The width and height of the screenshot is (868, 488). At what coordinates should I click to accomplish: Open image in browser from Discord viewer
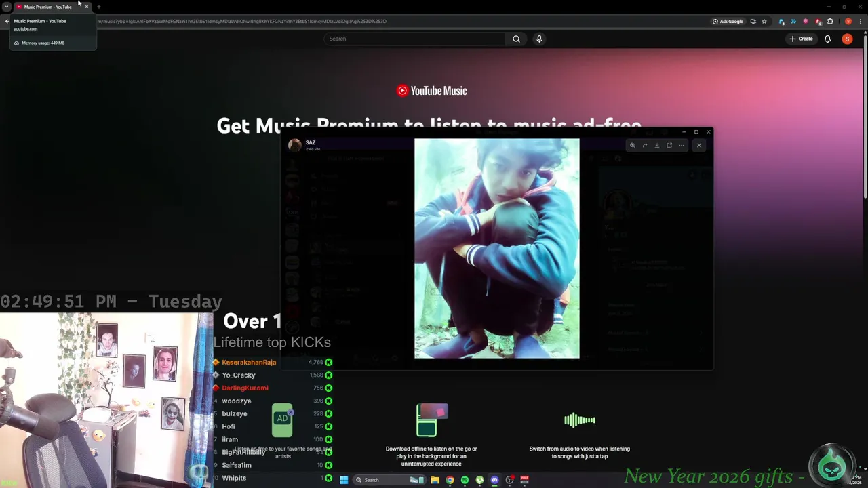click(x=669, y=145)
